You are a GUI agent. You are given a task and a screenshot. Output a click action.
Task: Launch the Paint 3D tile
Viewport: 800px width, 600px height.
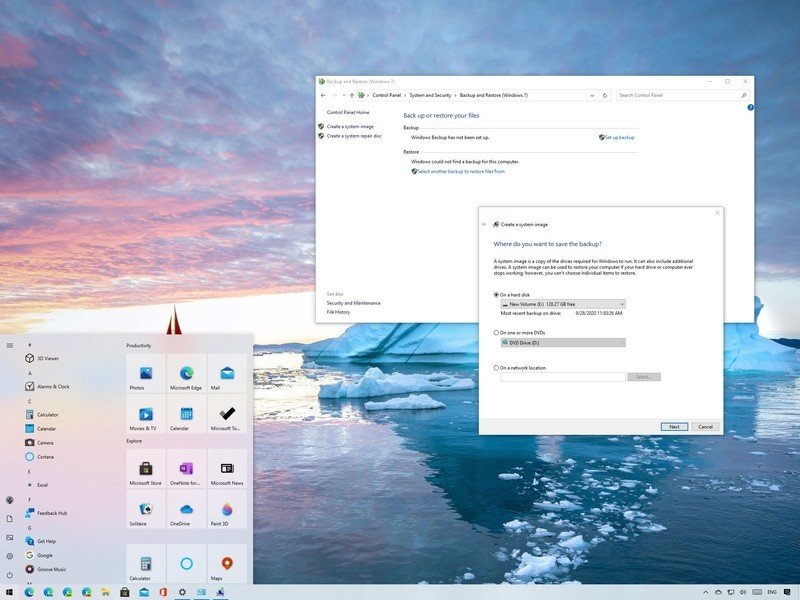(x=227, y=510)
